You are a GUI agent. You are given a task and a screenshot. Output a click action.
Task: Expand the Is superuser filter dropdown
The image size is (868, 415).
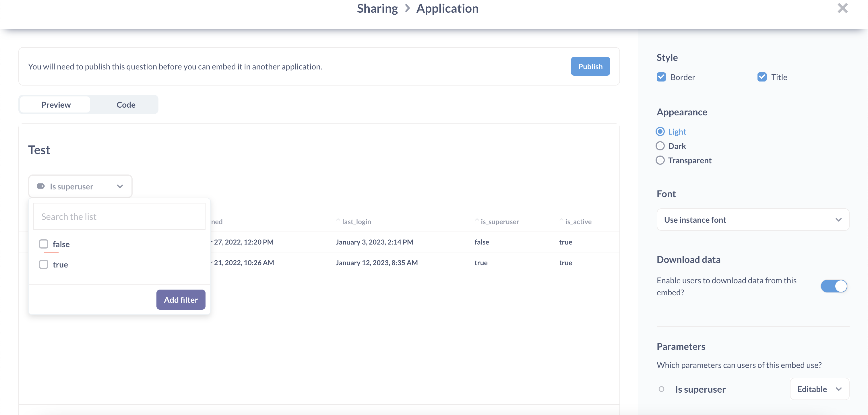tap(80, 186)
